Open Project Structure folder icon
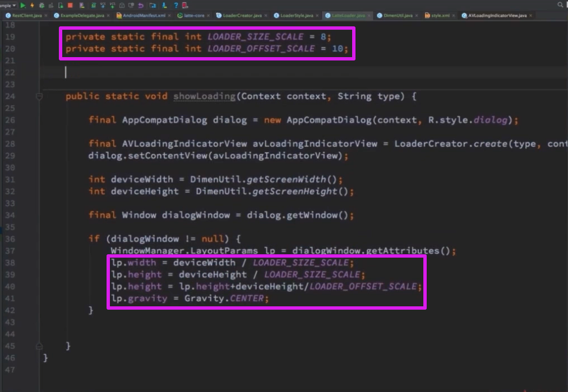Screen dimensions: 568x392 [153, 6]
